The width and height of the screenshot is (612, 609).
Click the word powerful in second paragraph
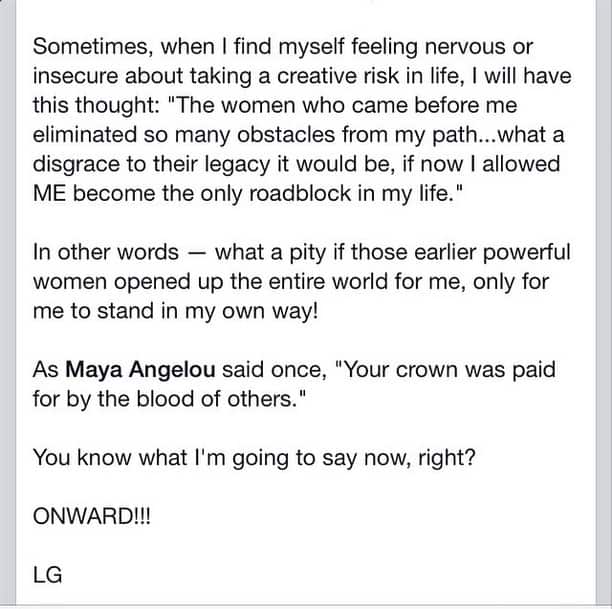point(527,253)
